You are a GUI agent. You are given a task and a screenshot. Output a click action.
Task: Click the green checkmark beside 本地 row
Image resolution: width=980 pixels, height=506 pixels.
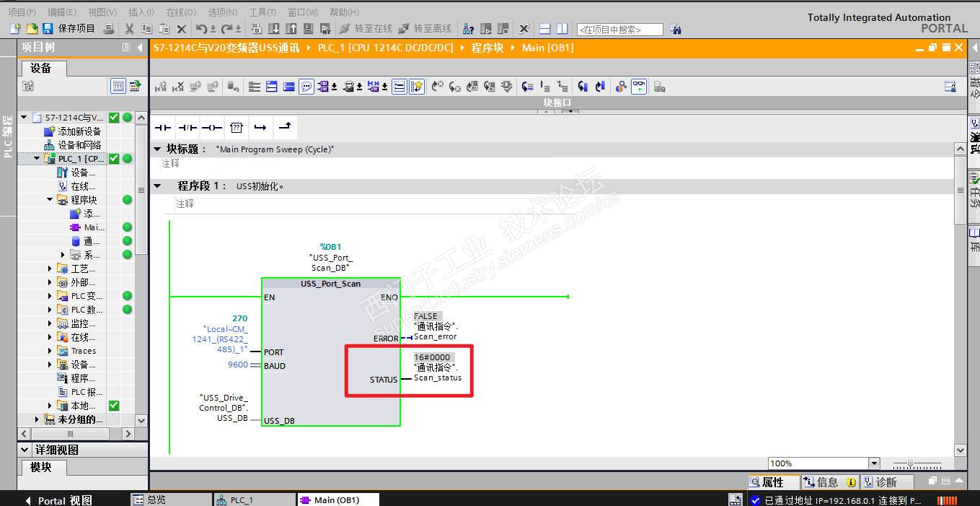pyautogui.click(x=114, y=406)
